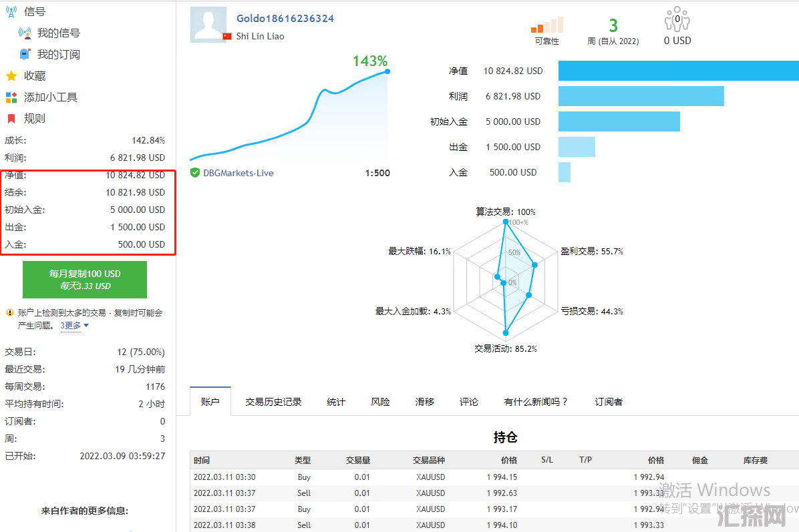Click the subscribers people icon

677,19
